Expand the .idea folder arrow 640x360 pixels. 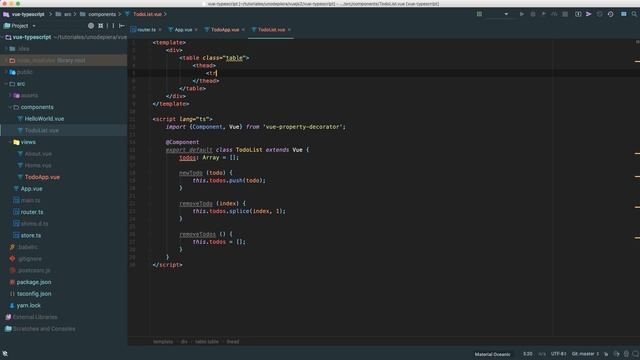click(7, 49)
